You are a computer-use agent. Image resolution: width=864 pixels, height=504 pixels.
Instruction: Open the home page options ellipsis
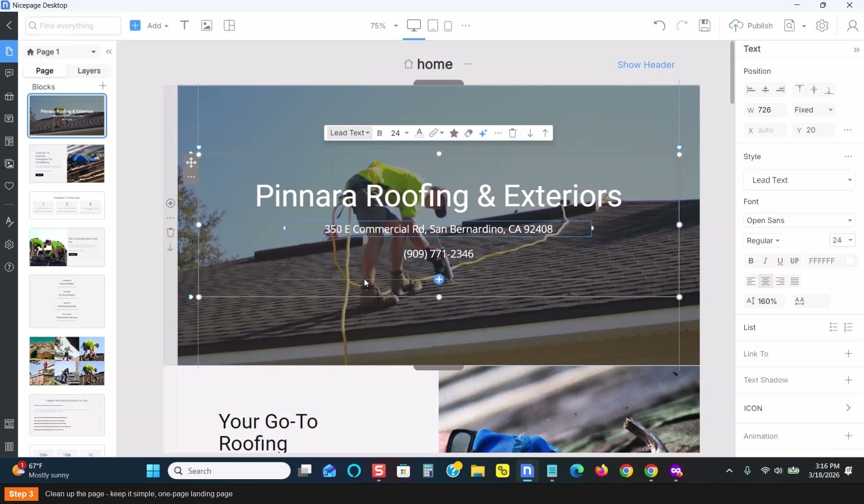point(468,64)
